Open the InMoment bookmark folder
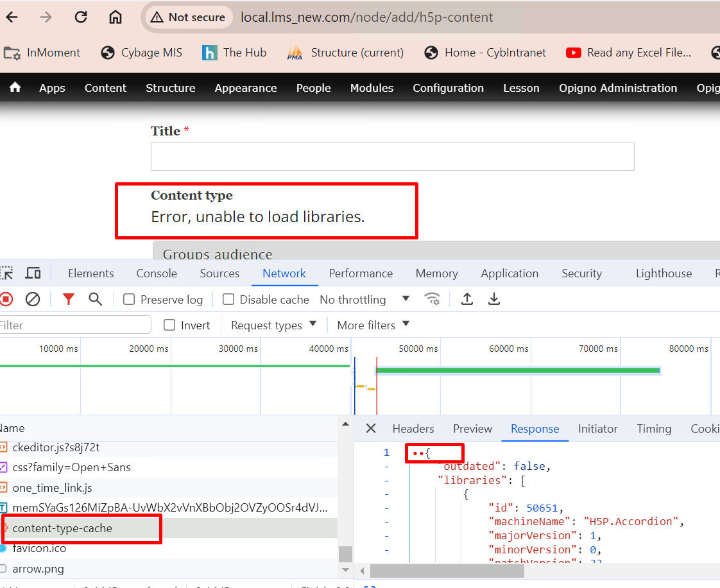The height and width of the screenshot is (588, 720). pyautogui.click(x=42, y=53)
